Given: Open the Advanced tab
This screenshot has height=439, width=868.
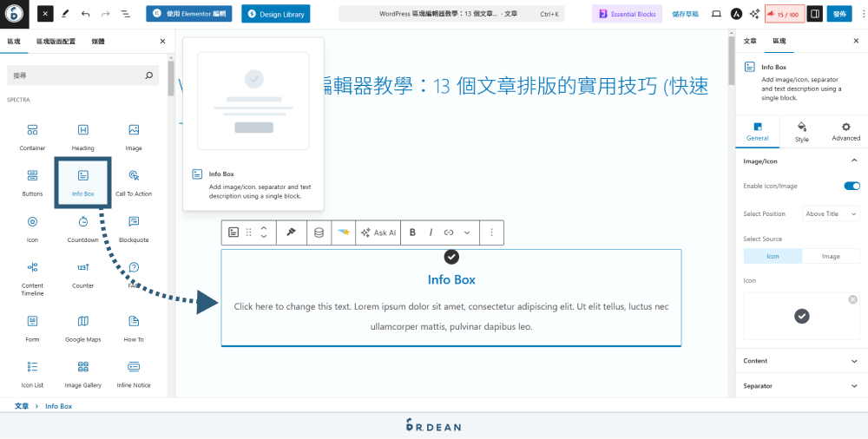Looking at the screenshot, I should (845, 133).
